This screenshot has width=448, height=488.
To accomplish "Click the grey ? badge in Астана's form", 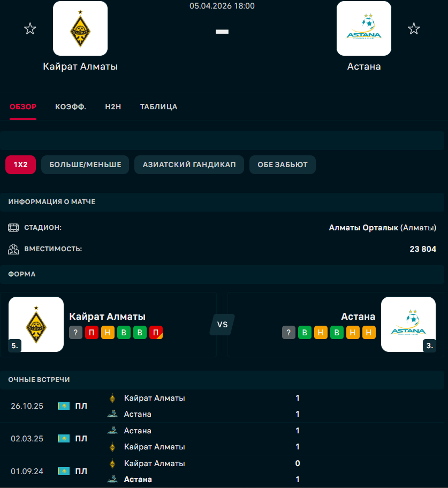I will 288,333.
